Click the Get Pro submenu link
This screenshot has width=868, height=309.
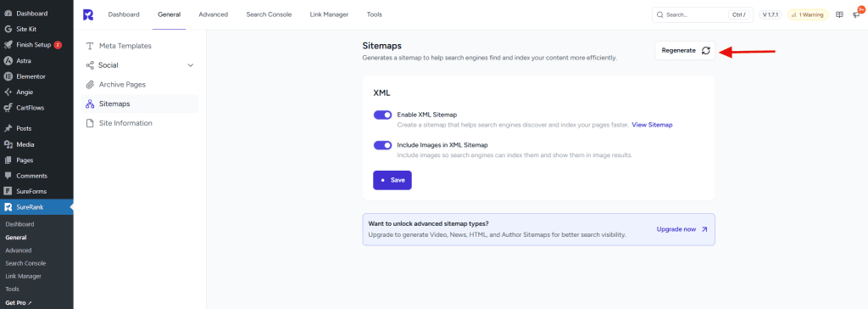pos(19,303)
